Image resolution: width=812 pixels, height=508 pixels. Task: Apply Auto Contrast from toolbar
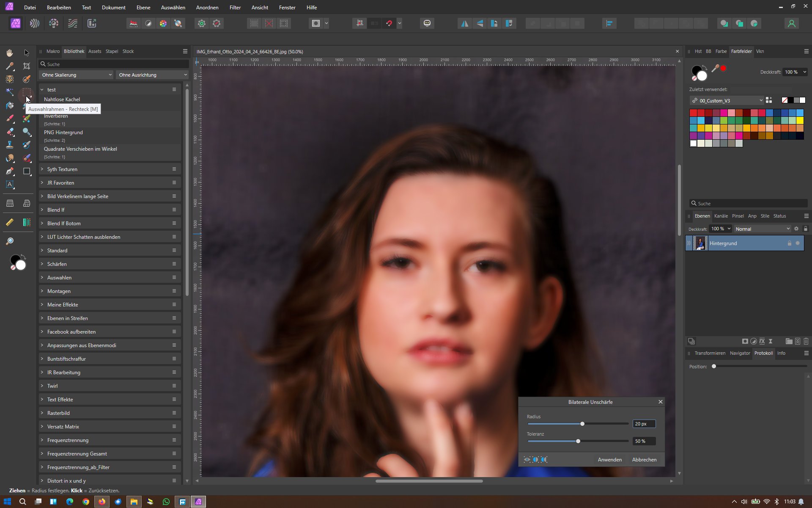click(148, 23)
